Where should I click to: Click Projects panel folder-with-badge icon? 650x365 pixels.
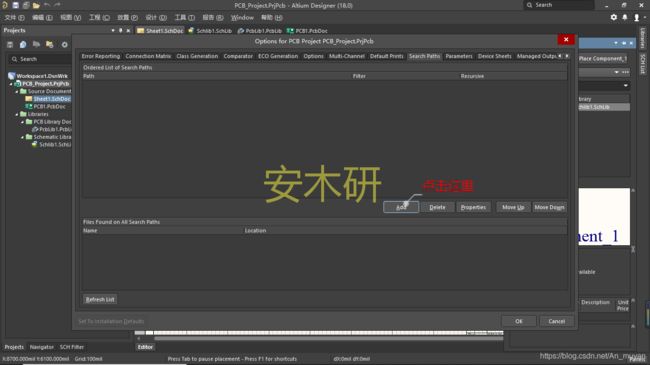tap(50, 44)
